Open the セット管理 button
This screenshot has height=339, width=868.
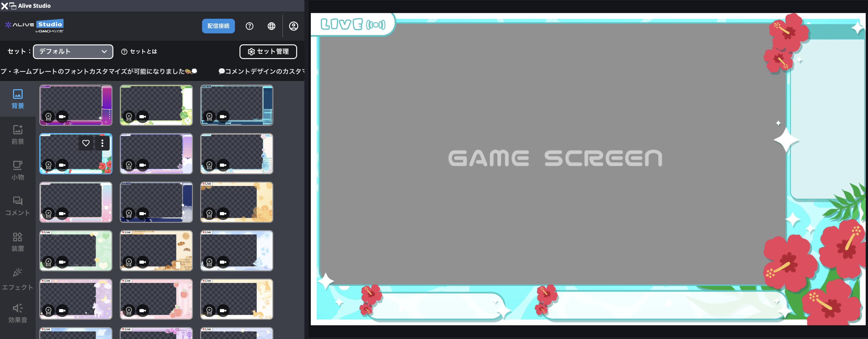[x=268, y=52]
